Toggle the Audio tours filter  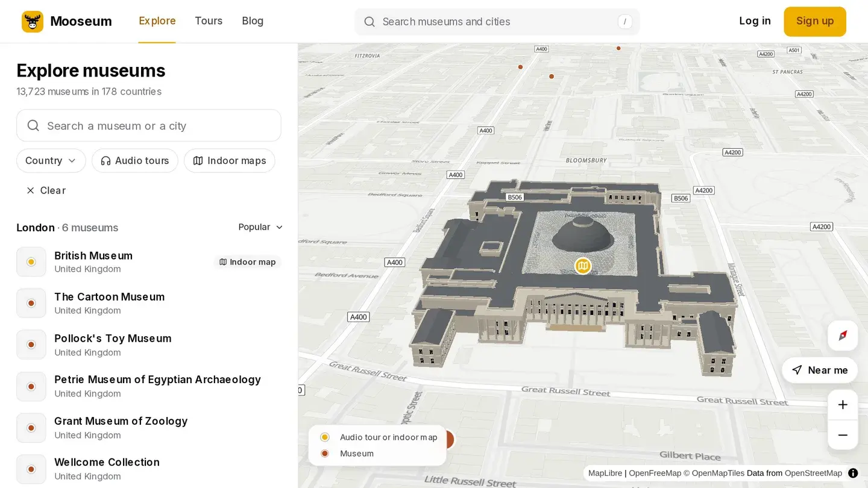135,161
